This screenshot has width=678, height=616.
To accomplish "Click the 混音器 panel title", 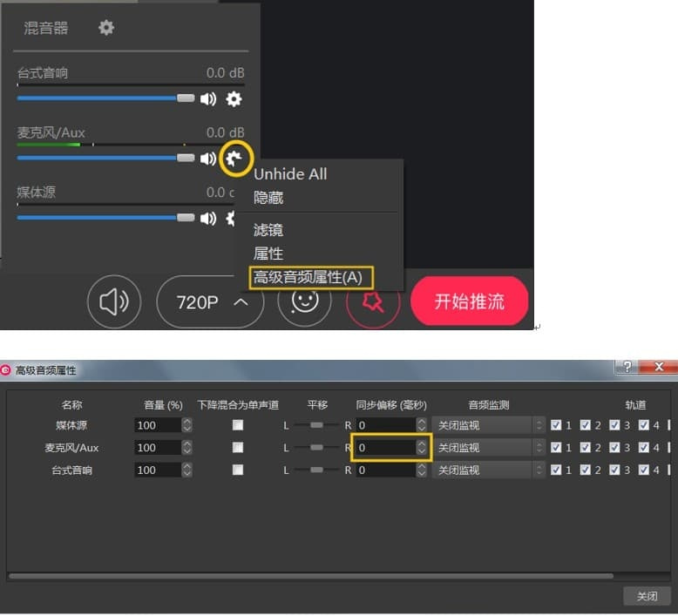I will 46,28.
